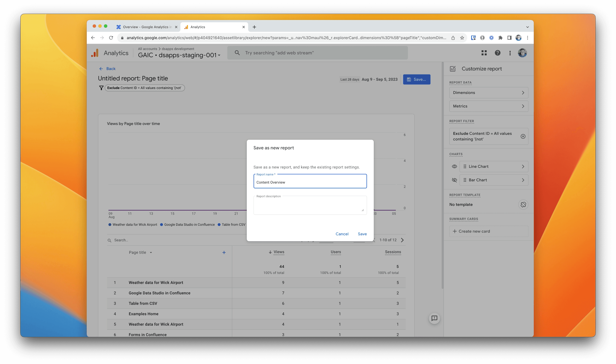Click into the Report description textarea

click(x=310, y=205)
